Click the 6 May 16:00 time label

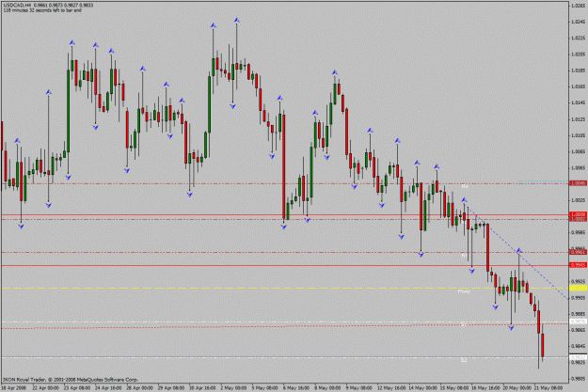pos(295,388)
